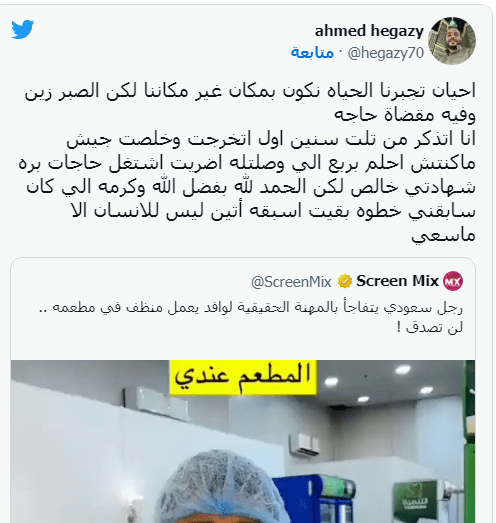
Task: Open the @ScreenMix handle
Action: coord(291,282)
